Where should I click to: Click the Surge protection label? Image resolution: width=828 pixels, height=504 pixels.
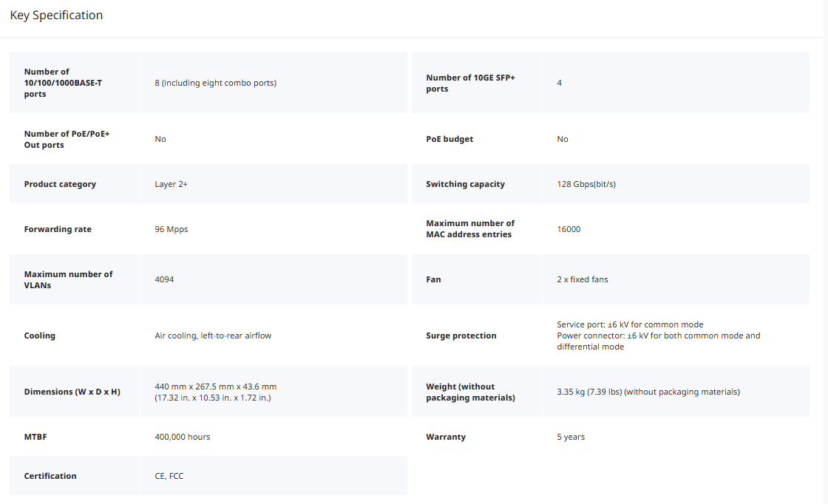tap(461, 336)
